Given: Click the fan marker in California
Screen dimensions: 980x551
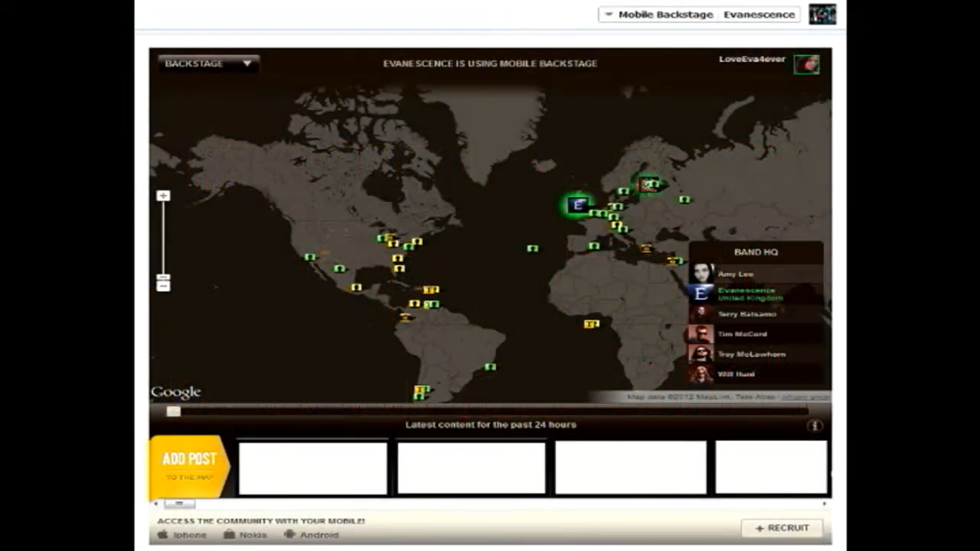Looking at the screenshot, I should [310, 257].
